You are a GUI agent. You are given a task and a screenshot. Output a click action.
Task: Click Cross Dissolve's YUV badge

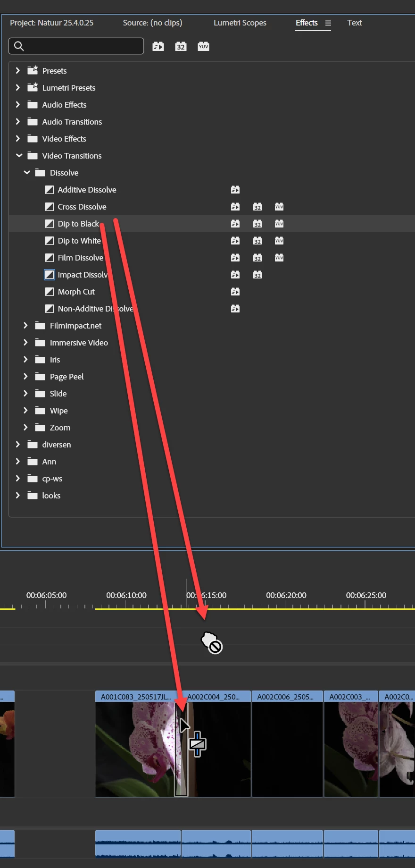point(279,207)
